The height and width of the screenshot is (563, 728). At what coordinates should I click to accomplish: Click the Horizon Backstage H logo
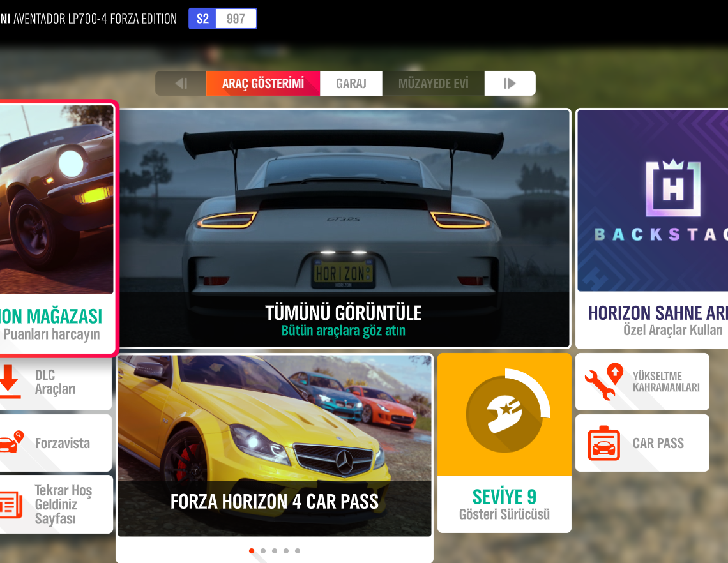click(x=673, y=188)
